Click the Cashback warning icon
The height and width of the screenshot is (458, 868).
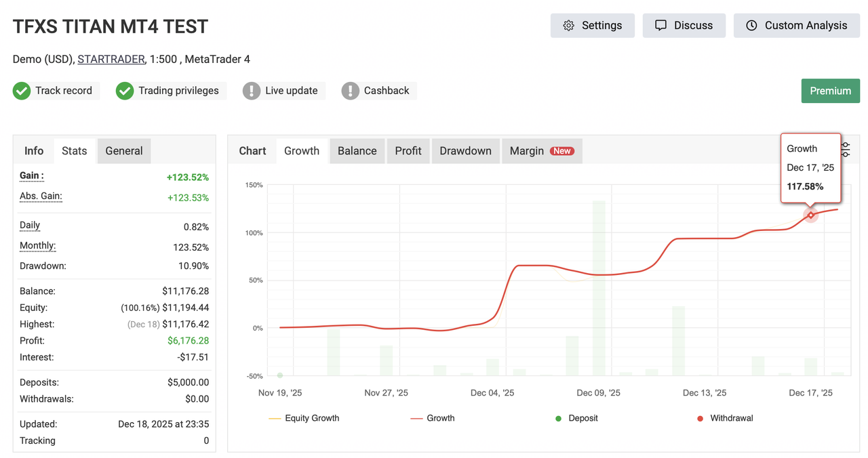351,91
